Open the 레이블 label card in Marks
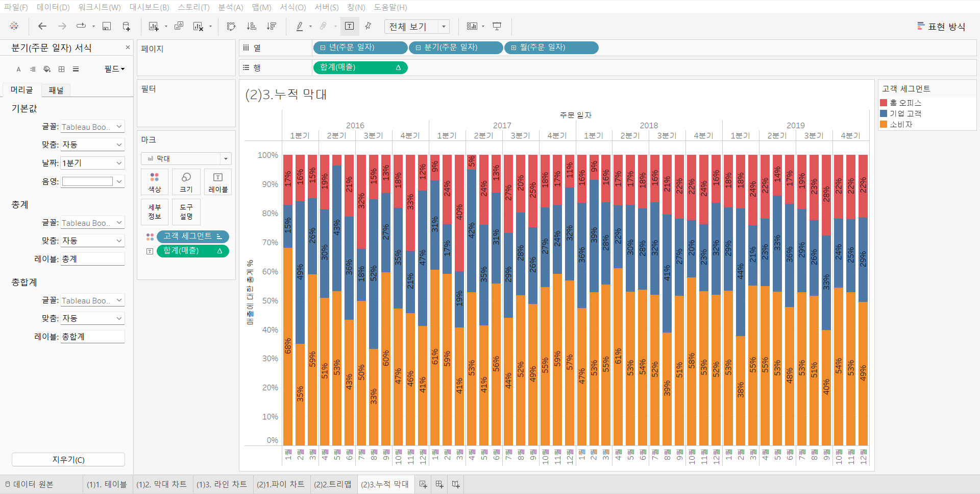Image resolution: width=980 pixels, height=494 pixels. [218, 182]
